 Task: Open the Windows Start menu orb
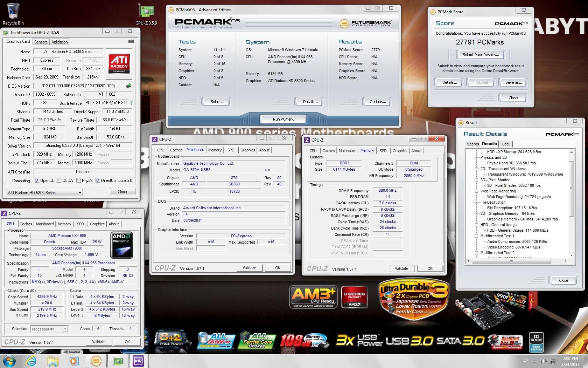[x=9, y=361]
